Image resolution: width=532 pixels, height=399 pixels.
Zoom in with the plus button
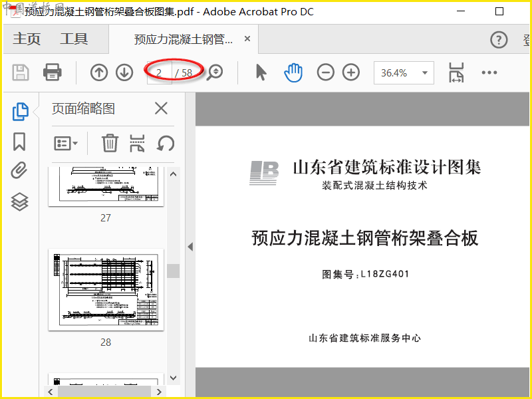tap(351, 72)
